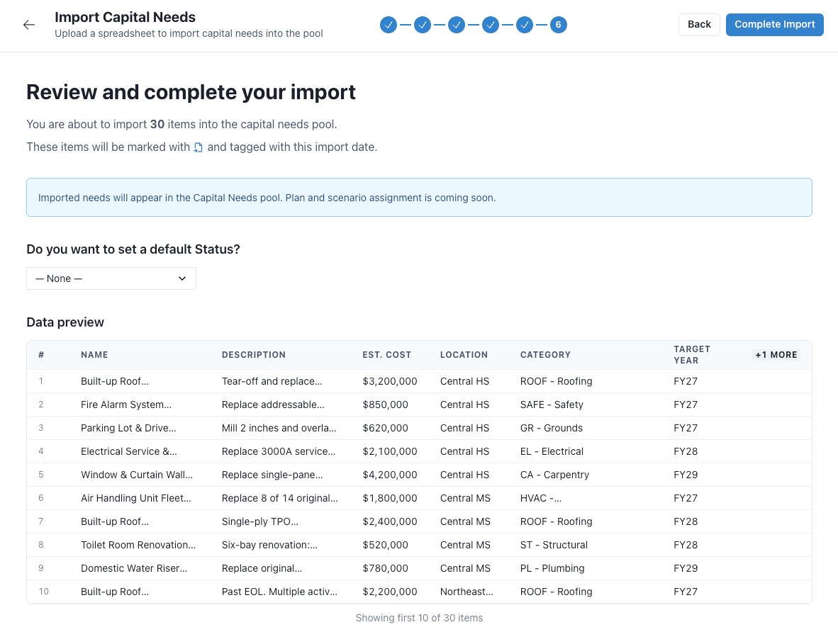Click the blue info banner text
Image resolution: width=838 pixels, height=644 pixels.
267,198
